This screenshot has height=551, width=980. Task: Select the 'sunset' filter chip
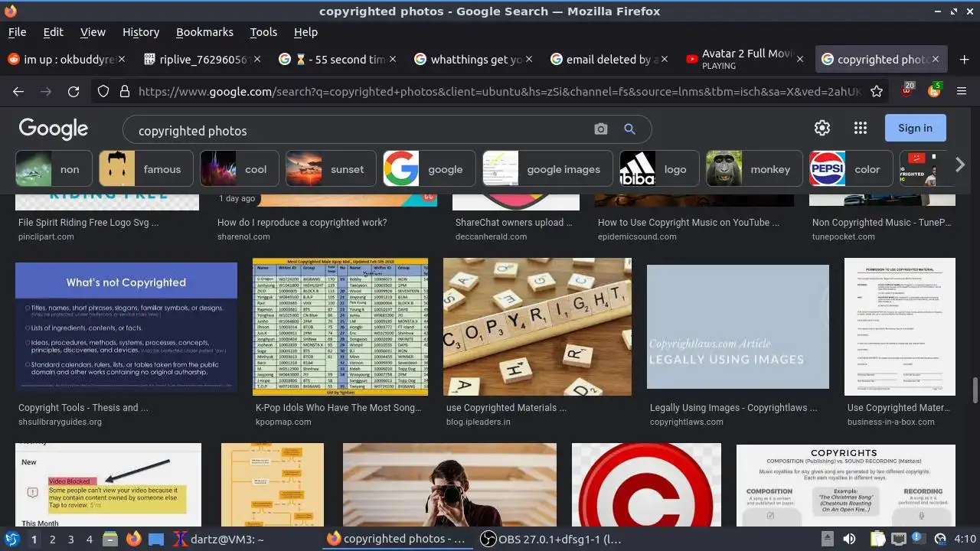(331, 169)
